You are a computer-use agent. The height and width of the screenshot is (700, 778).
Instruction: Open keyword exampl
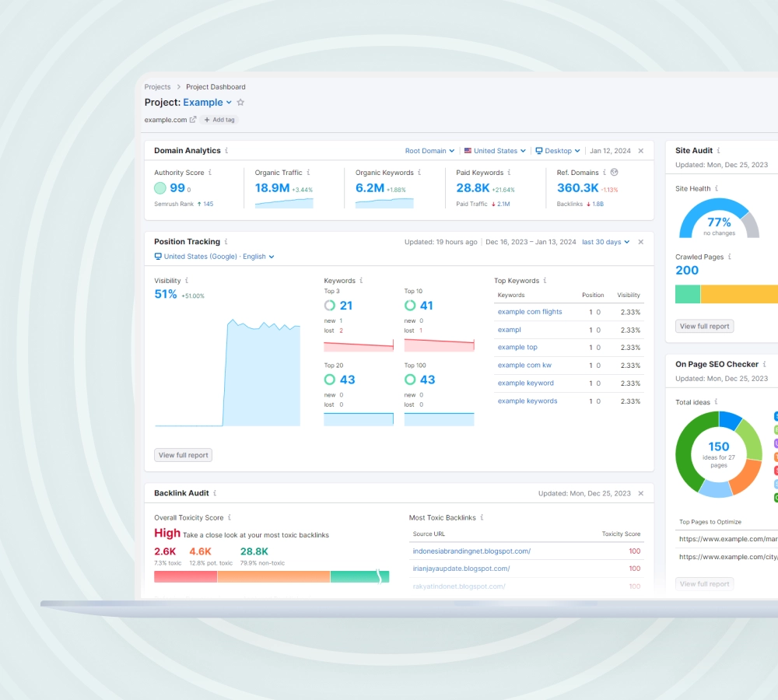[x=509, y=330]
